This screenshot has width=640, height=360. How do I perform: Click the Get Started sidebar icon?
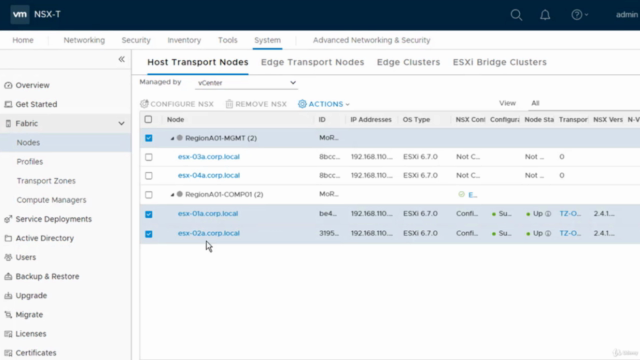click(x=8, y=104)
